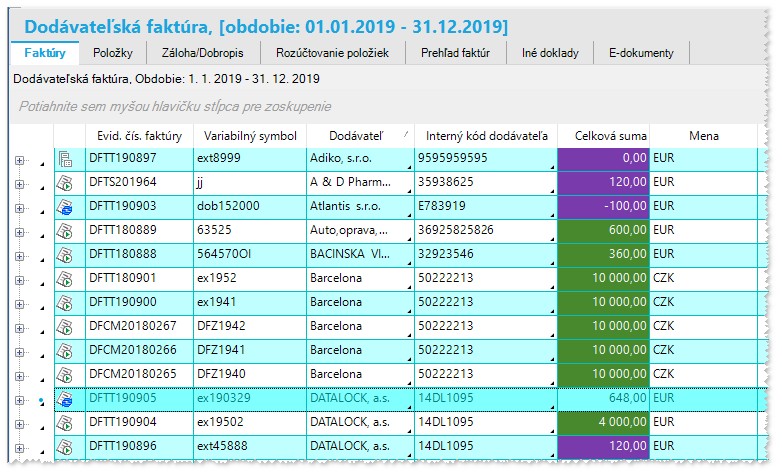The image size is (782, 476).
Task: Click the status icon of row DFTT190904
Action: click(x=64, y=424)
